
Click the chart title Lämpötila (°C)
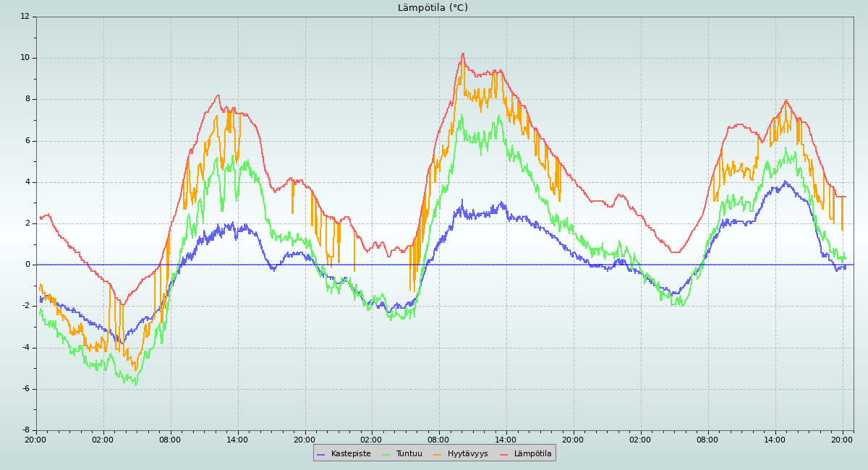(433, 8)
